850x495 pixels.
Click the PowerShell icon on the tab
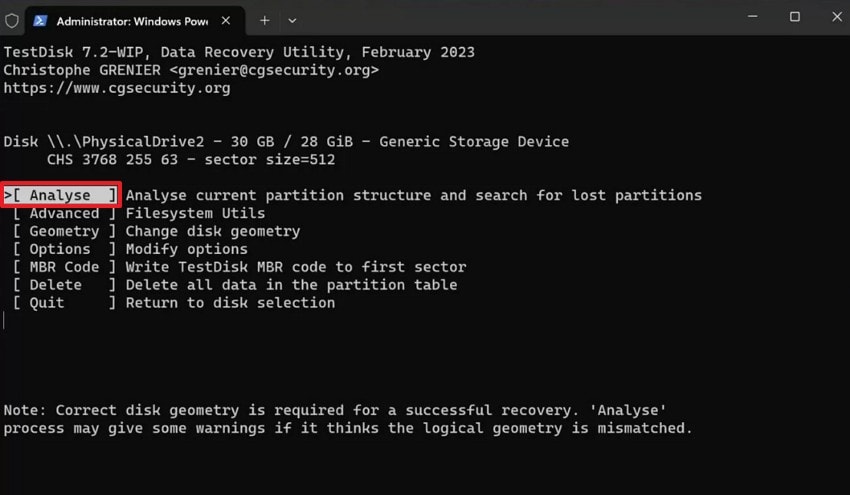point(40,20)
